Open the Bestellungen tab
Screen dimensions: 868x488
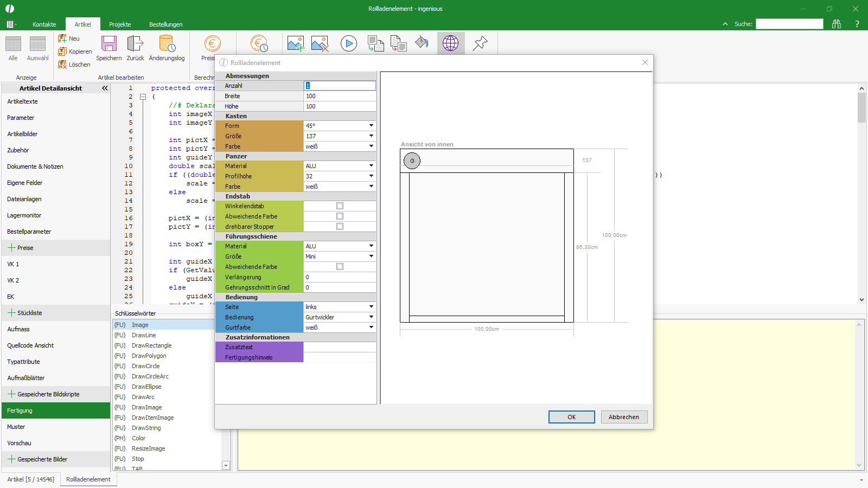click(x=165, y=24)
